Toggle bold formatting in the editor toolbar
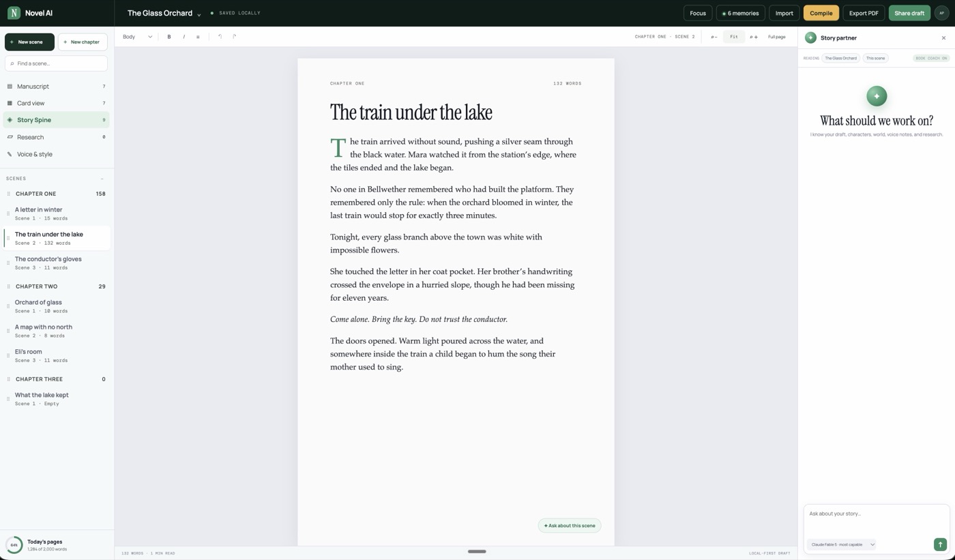955x560 pixels. tap(169, 37)
